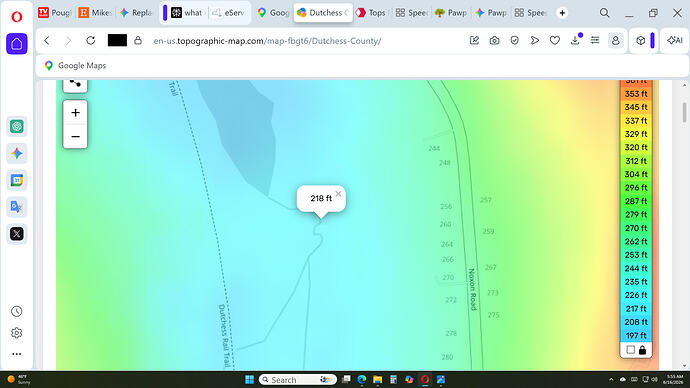Take a snapshot with the camera icon
The width and height of the screenshot is (690, 388).
pos(495,40)
